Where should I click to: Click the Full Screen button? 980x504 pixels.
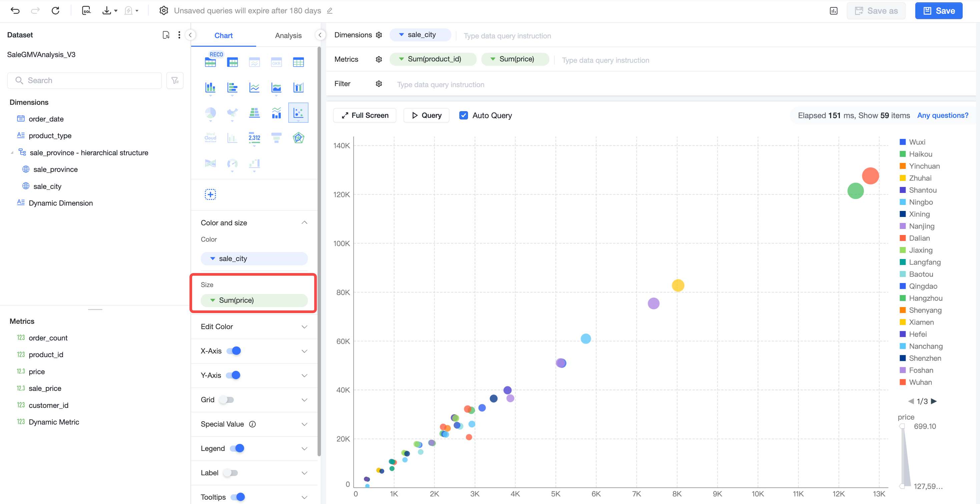[x=365, y=115]
